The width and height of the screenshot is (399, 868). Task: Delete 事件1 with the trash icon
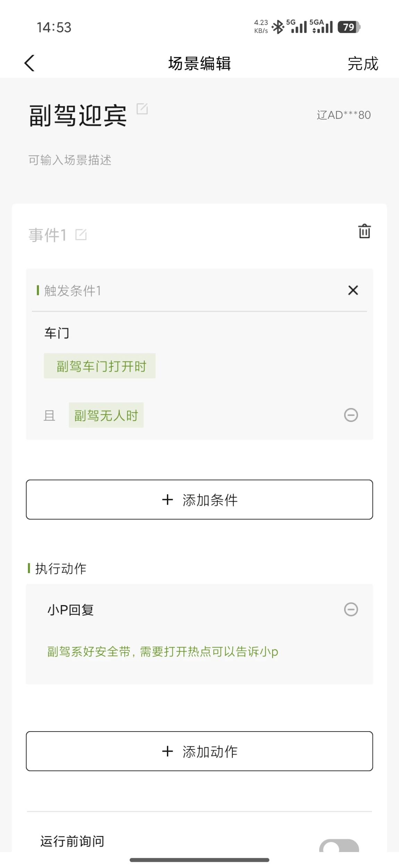(364, 231)
